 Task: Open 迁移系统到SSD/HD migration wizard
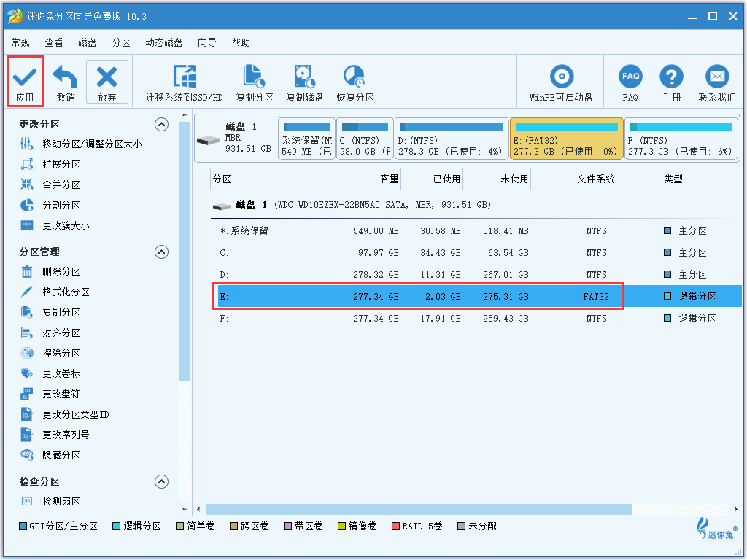[x=184, y=83]
